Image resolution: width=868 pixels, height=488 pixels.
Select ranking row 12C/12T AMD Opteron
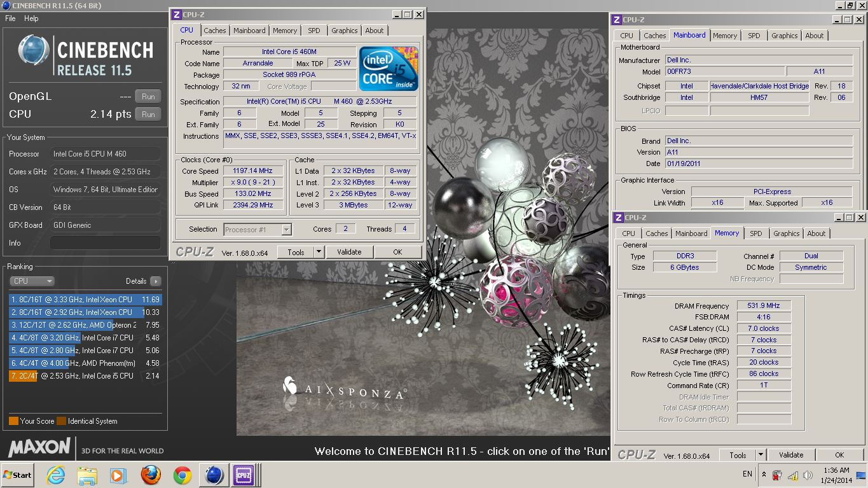(85, 325)
